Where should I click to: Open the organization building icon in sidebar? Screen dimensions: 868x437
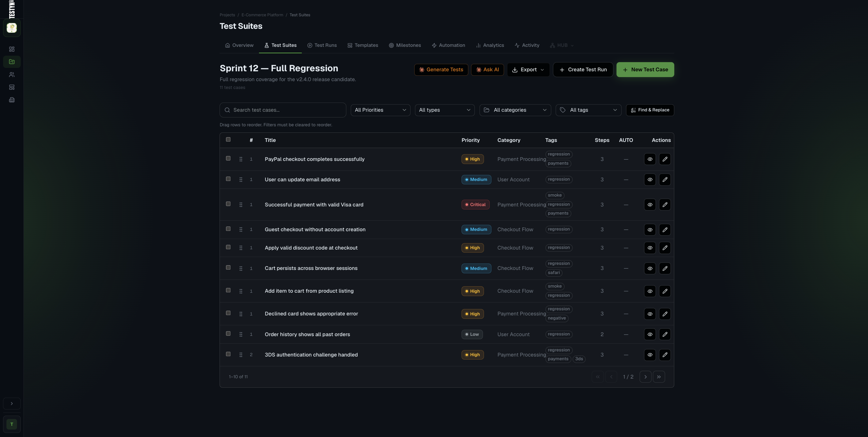(12, 100)
